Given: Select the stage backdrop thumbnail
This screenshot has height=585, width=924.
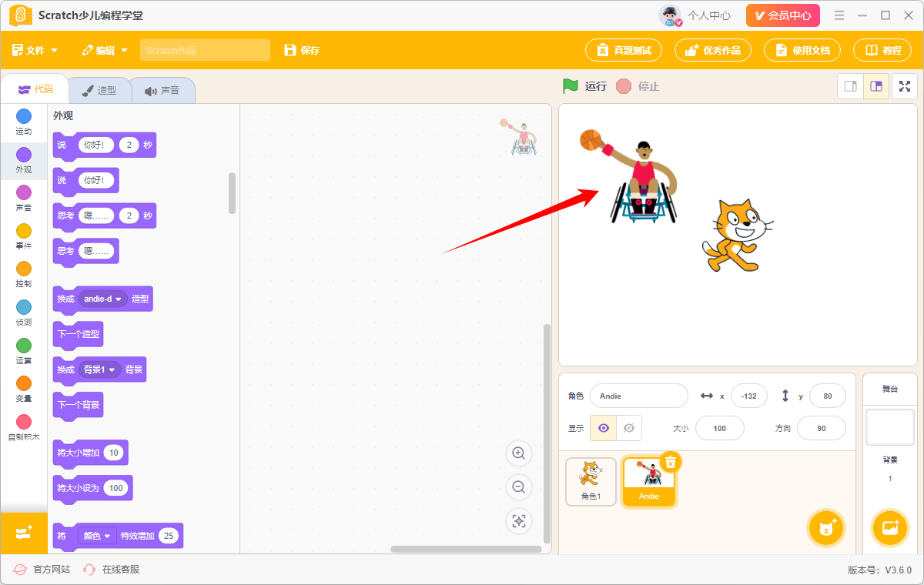Looking at the screenshot, I should tap(890, 427).
